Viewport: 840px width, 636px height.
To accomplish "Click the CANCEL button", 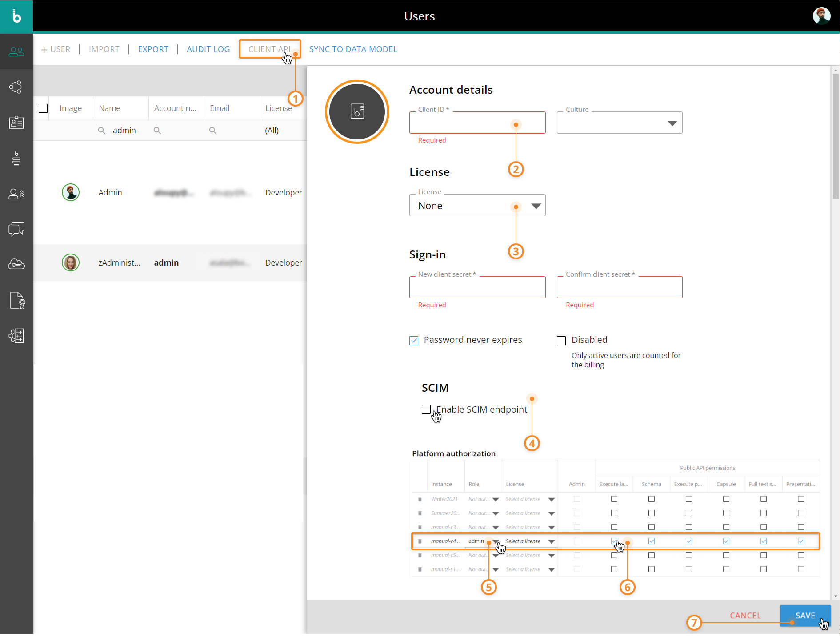I will point(745,616).
